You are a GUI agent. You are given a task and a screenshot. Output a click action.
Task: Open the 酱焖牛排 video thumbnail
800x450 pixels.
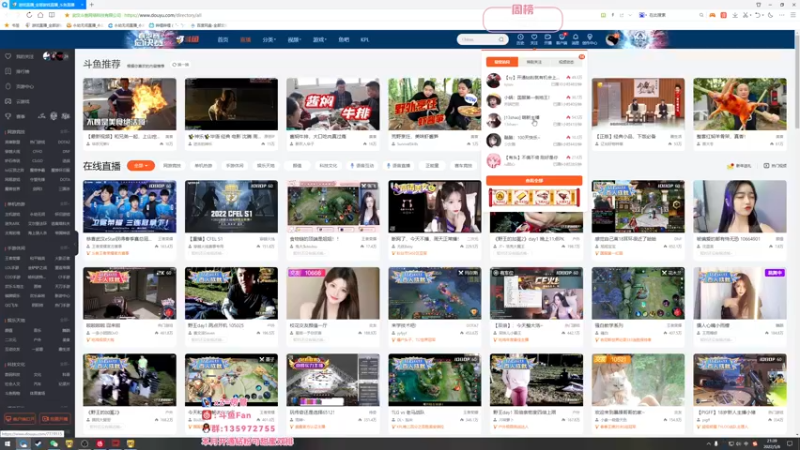point(333,104)
